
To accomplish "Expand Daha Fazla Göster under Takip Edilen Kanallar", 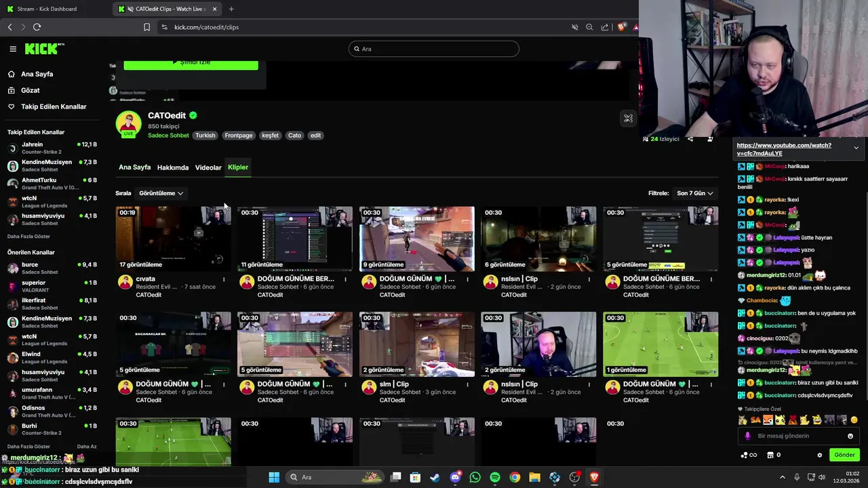I will (x=28, y=237).
